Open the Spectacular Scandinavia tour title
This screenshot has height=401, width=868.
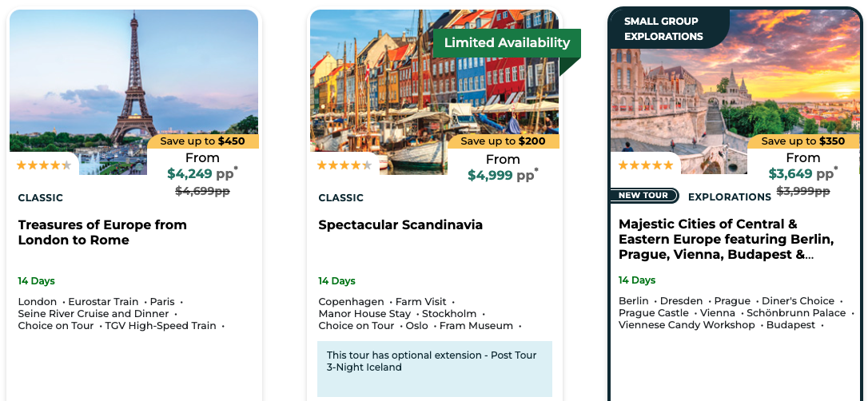click(x=400, y=225)
